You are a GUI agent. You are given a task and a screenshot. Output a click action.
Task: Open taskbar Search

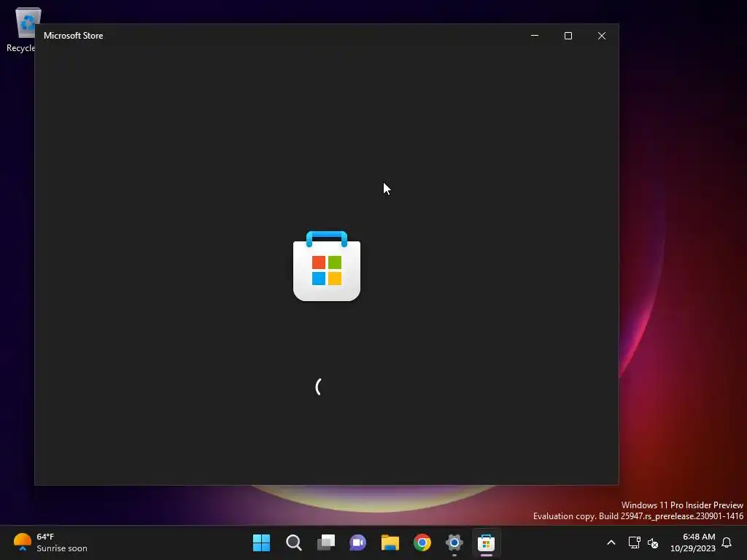(x=293, y=542)
